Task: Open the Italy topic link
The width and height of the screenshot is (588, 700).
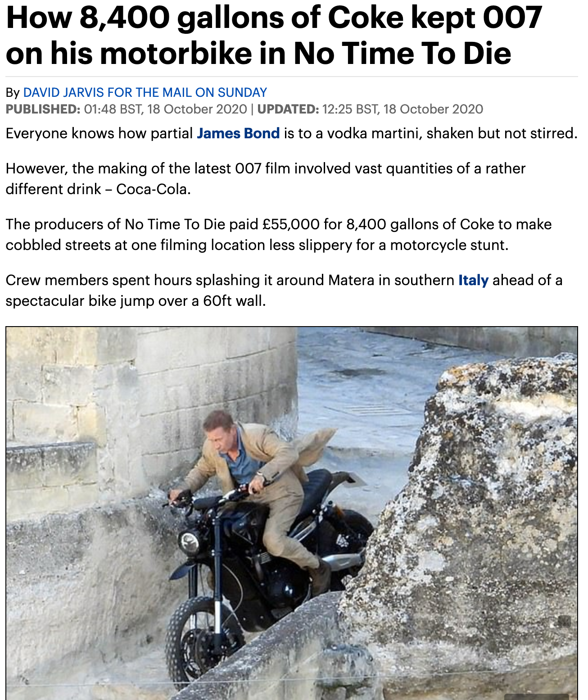Action: pos(473,280)
